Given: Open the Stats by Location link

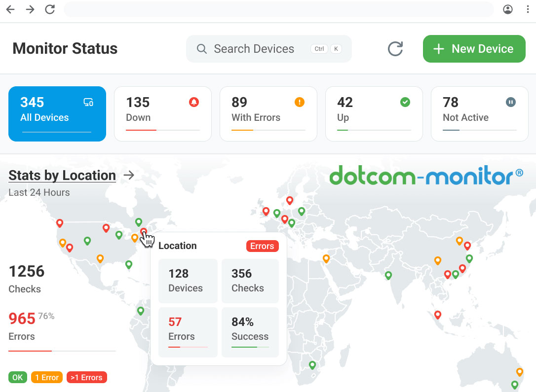Looking at the screenshot, I should coord(62,176).
